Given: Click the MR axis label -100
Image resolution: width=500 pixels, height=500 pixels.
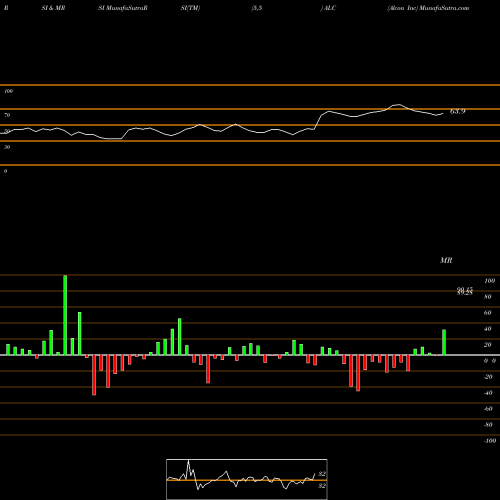Looking at the screenshot, I should tap(490, 441).
